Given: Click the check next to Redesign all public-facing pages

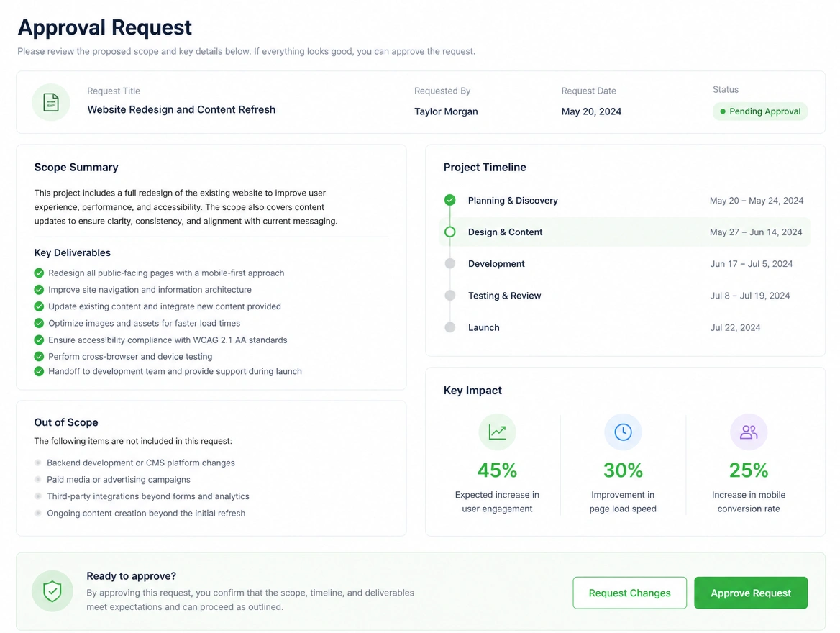Looking at the screenshot, I should point(39,273).
